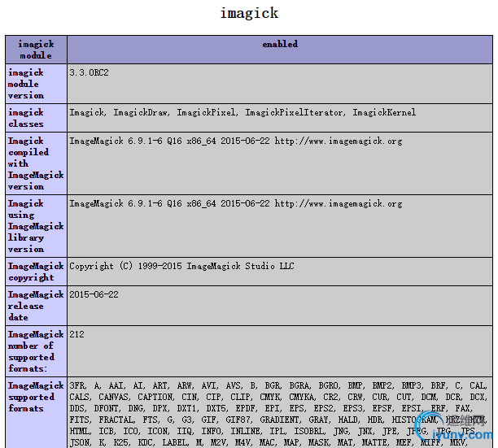The width and height of the screenshot is (498, 448).
Task: Click 'Imagick compiled with ImageMagick version' label
Action: [36, 163]
